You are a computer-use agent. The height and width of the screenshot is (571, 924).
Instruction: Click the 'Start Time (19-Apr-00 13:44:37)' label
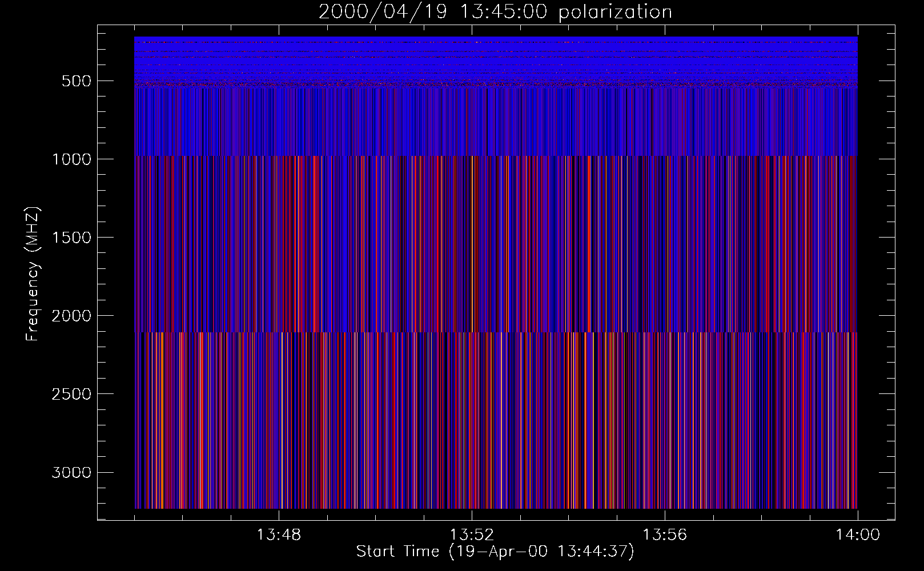coord(495,552)
